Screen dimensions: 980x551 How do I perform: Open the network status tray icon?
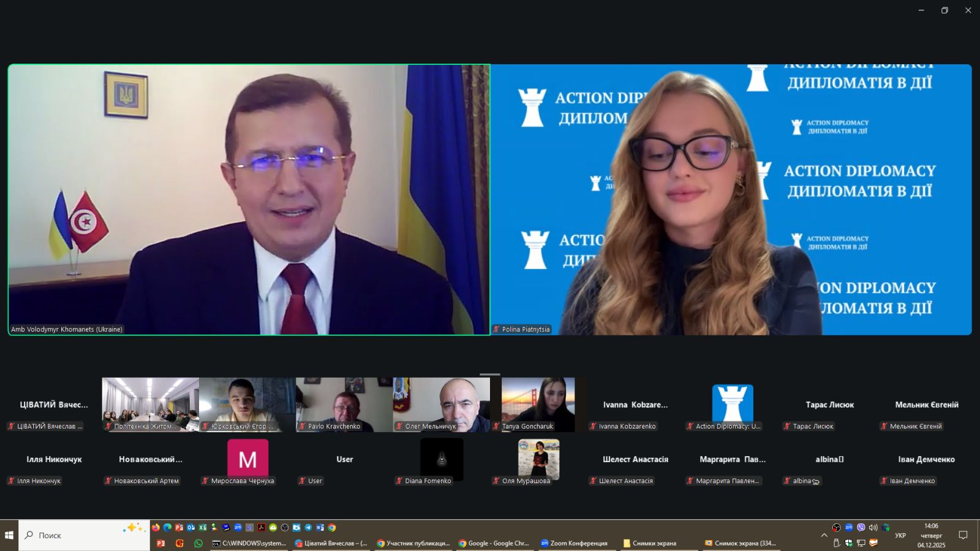point(861,543)
